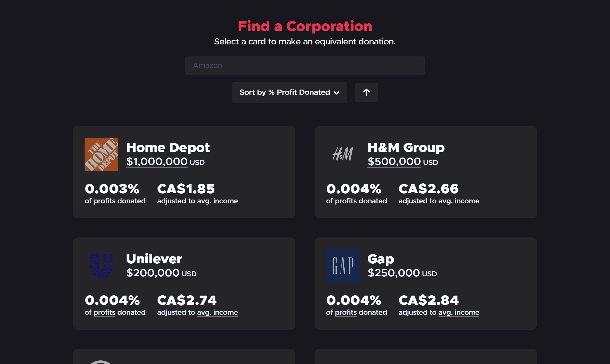Screen dimensions: 610x364
Task: Click the Unilever $200,000 amount link
Action: click(x=152, y=273)
